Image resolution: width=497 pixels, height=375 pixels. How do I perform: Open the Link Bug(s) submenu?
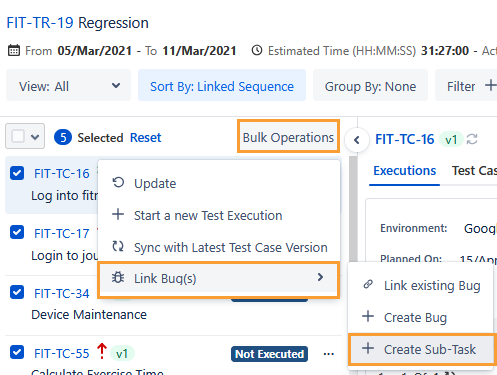[x=219, y=278]
